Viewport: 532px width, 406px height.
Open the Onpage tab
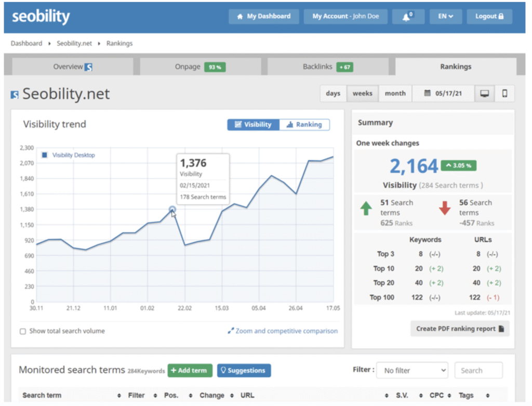click(200, 67)
